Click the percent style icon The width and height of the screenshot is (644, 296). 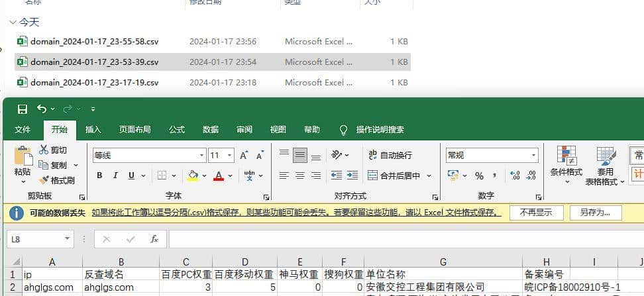479,175
